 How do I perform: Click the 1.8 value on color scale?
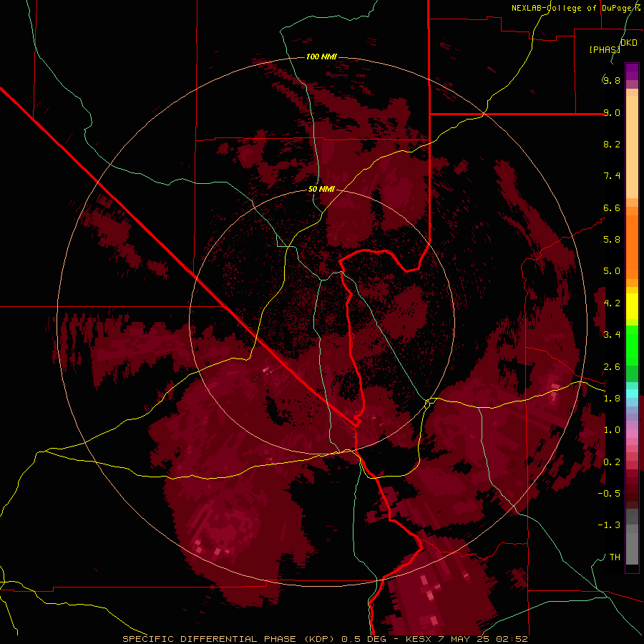tap(612, 399)
